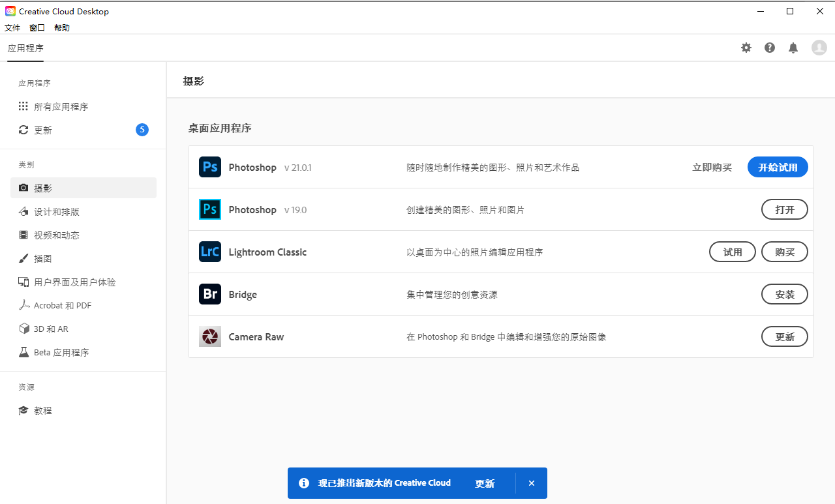Click 更新 for Camera Raw

785,336
